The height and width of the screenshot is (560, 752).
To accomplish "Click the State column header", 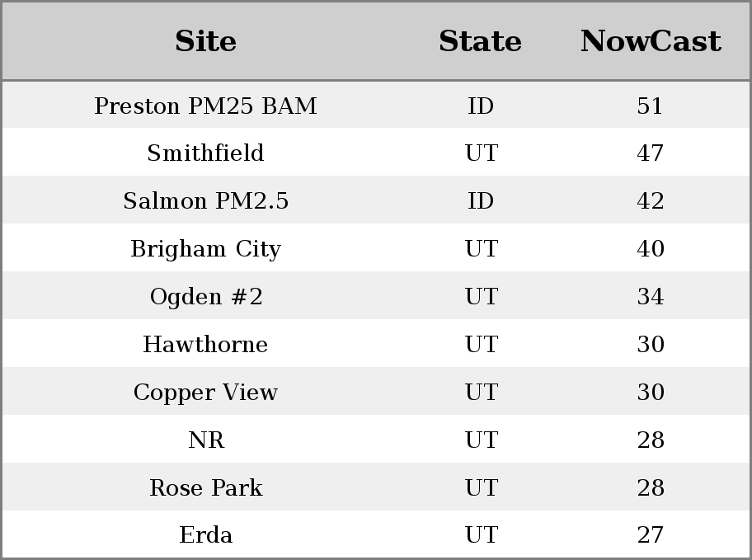I will tap(480, 41).
